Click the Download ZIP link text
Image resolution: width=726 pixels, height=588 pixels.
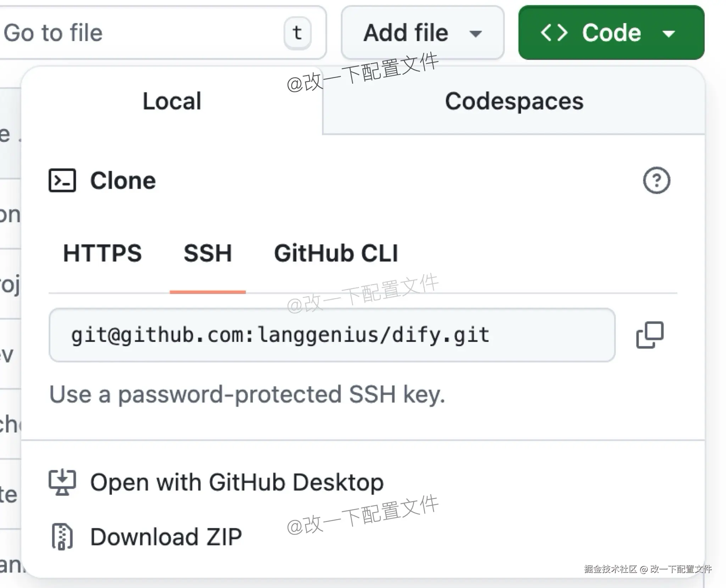(166, 537)
